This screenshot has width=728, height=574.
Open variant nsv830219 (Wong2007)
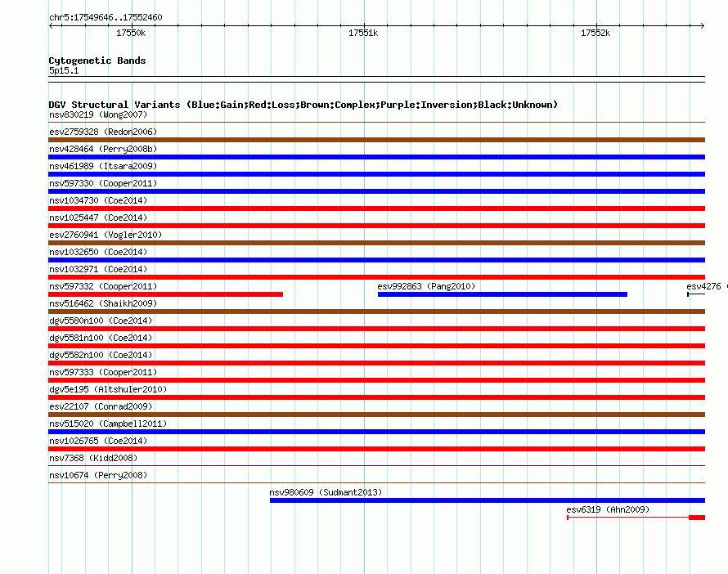(x=98, y=114)
